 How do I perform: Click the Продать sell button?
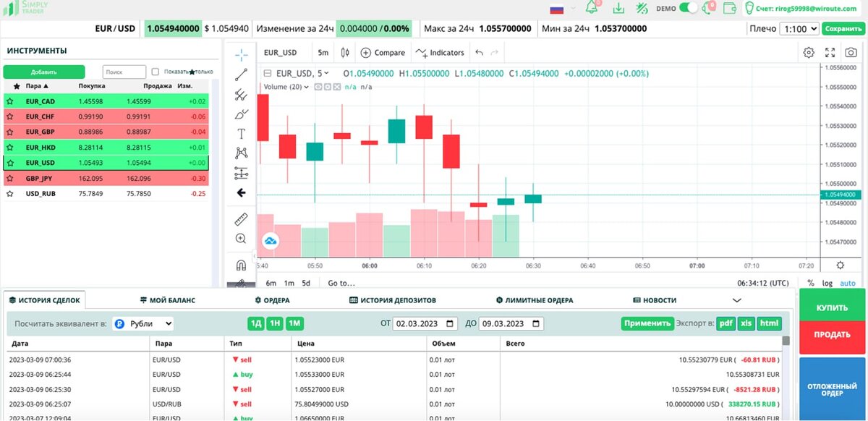point(832,339)
